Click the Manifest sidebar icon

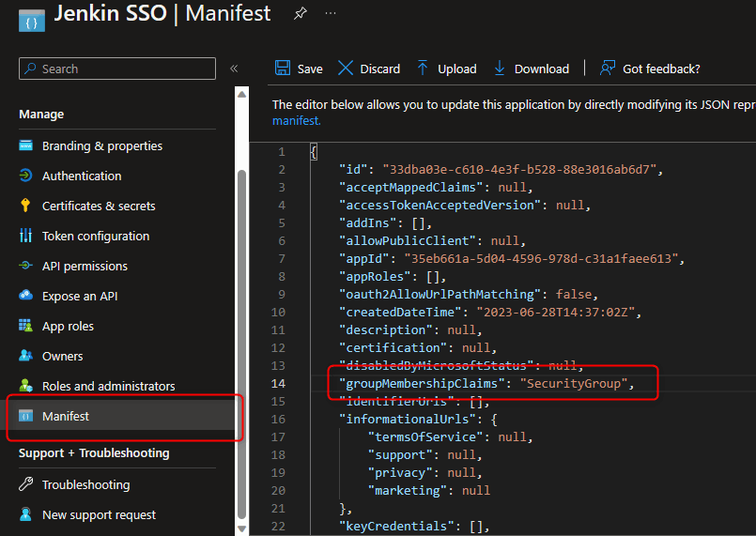click(25, 416)
